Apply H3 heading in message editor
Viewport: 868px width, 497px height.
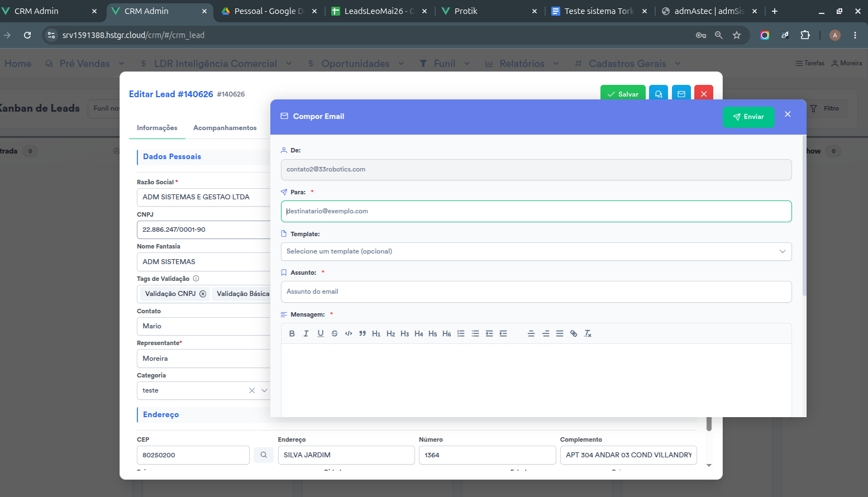point(405,333)
